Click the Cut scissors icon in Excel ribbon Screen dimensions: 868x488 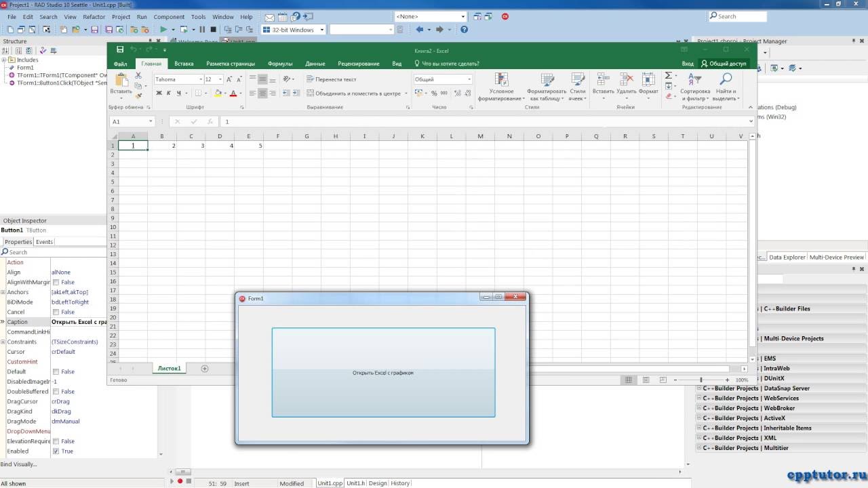[138, 76]
